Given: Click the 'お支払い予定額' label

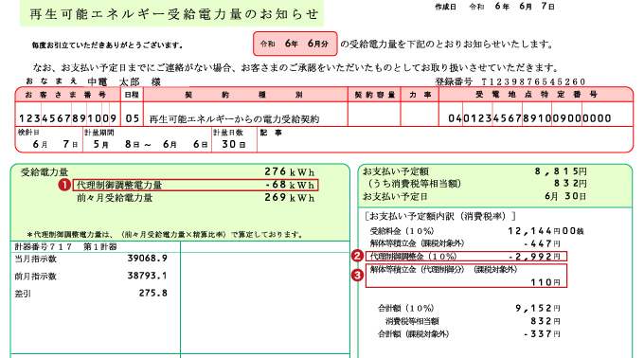Looking at the screenshot, I should (396, 171).
